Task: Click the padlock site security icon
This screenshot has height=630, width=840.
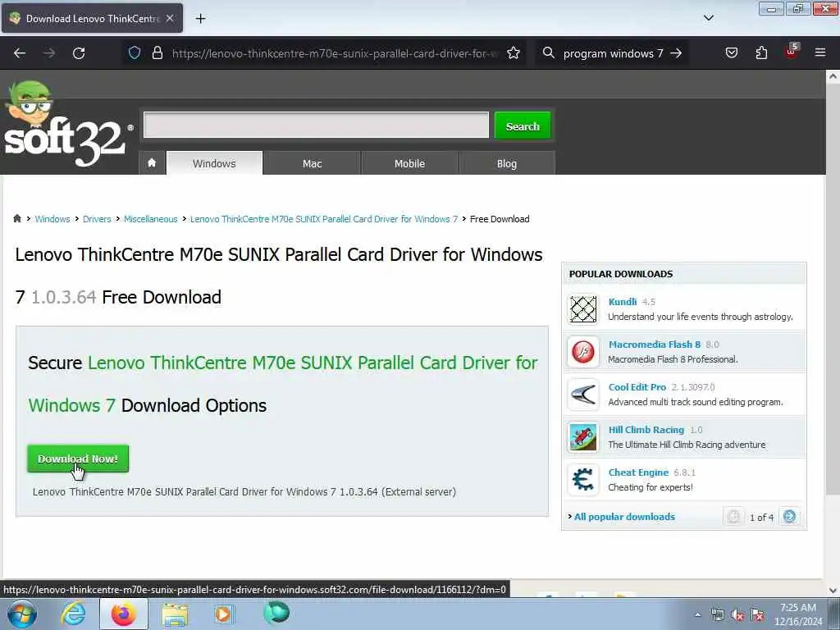Action: pyautogui.click(x=157, y=53)
